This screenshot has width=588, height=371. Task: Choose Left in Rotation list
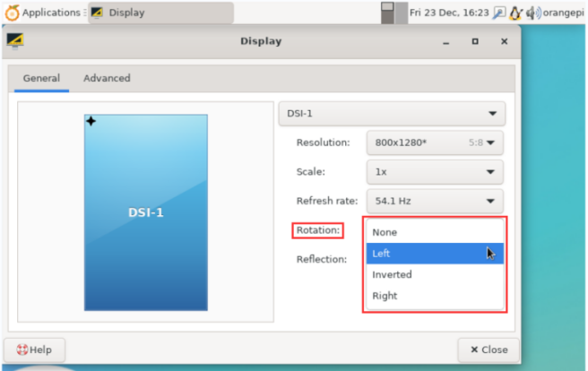pos(435,254)
